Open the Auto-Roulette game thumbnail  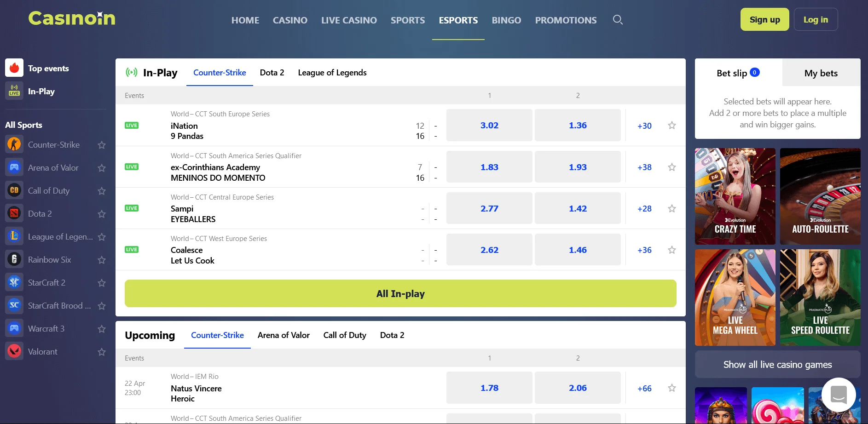pyautogui.click(x=820, y=196)
